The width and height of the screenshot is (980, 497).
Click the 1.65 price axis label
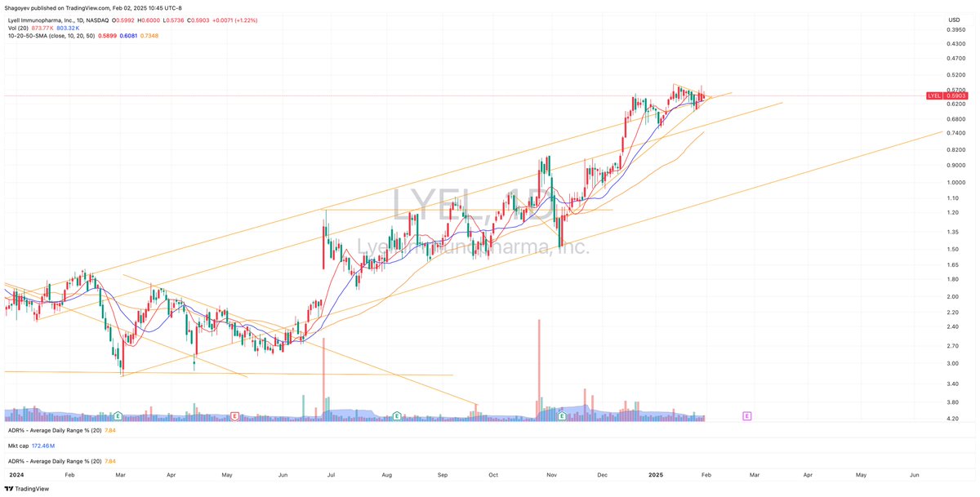tap(953, 264)
